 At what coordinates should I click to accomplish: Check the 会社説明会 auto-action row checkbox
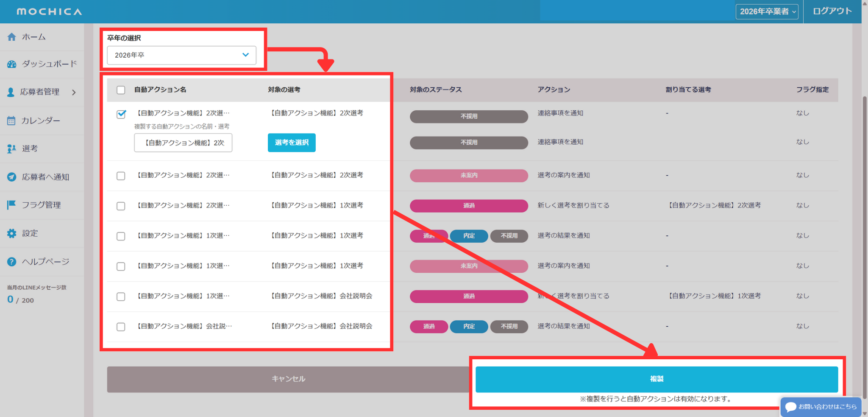pyautogui.click(x=121, y=327)
